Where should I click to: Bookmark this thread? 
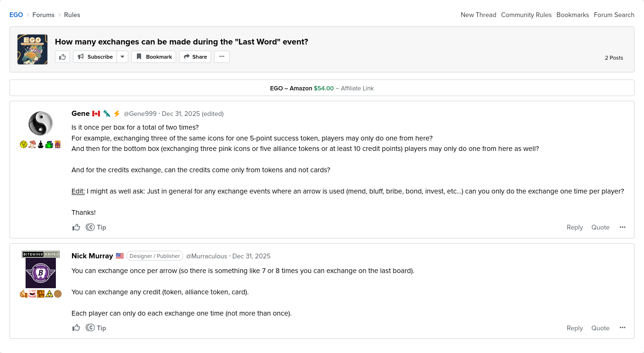153,57
